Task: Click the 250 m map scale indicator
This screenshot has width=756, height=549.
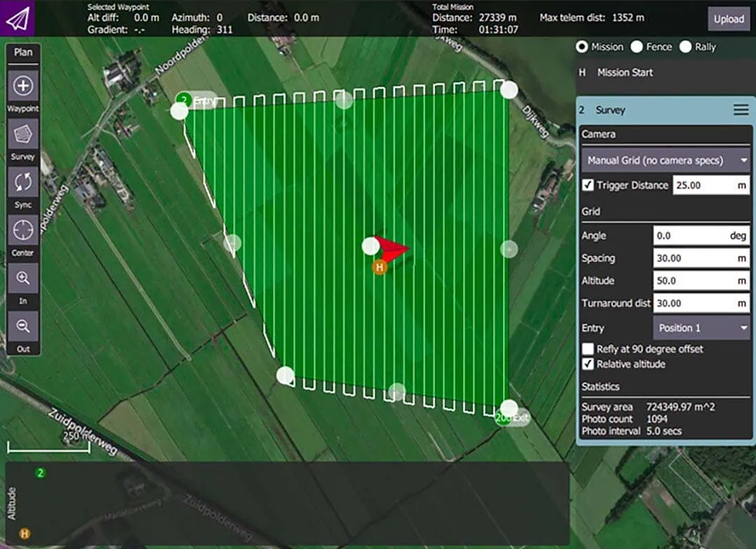Action: [x=49, y=444]
